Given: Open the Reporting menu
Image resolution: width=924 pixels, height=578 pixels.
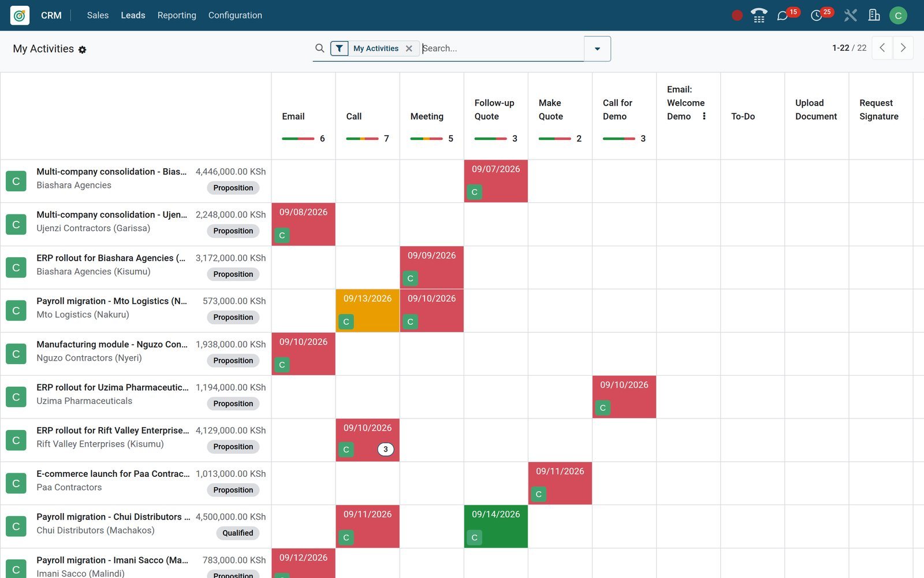Looking at the screenshot, I should click(177, 15).
